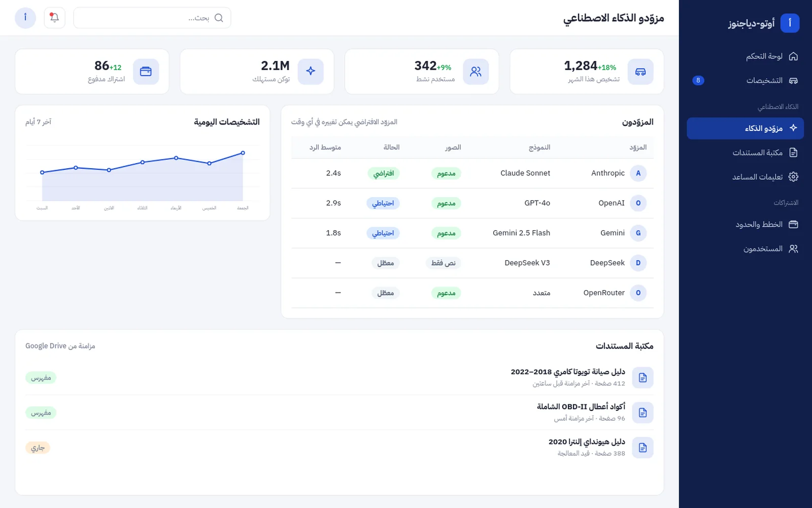Open أكواد أعطال OBD-II الشاملة document
The image size is (812, 508).
[581, 407]
